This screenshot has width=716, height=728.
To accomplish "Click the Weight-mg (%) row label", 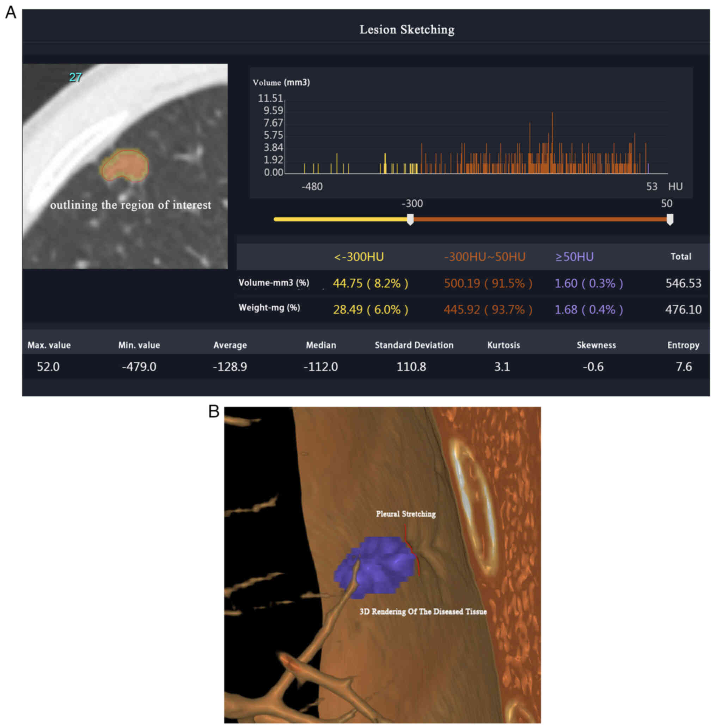I will pos(269,308).
